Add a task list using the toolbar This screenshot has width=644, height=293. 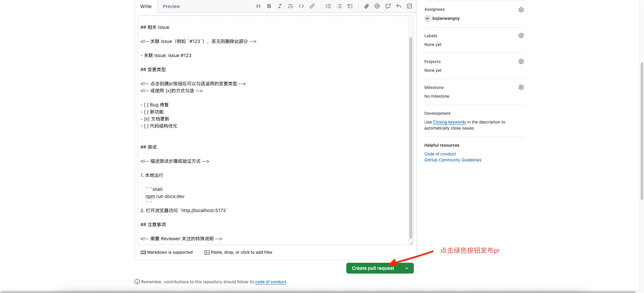click(x=350, y=6)
